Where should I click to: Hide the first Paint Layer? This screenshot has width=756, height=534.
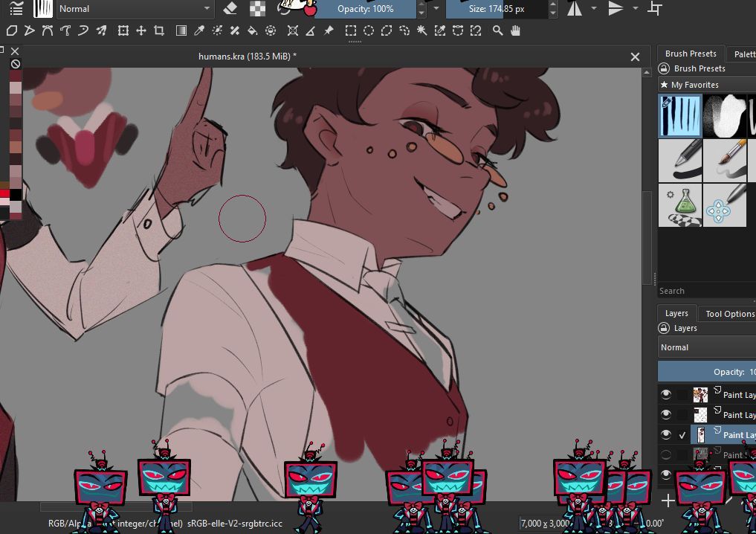click(x=666, y=395)
